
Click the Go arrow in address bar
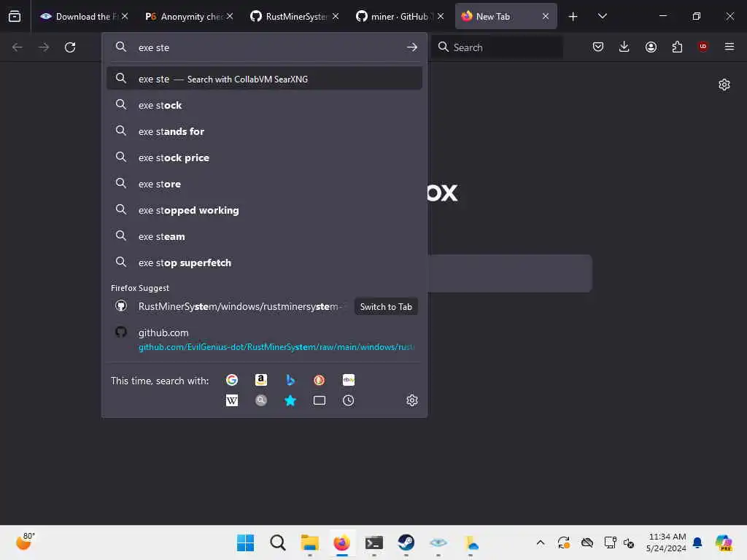click(x=411, y=47)
